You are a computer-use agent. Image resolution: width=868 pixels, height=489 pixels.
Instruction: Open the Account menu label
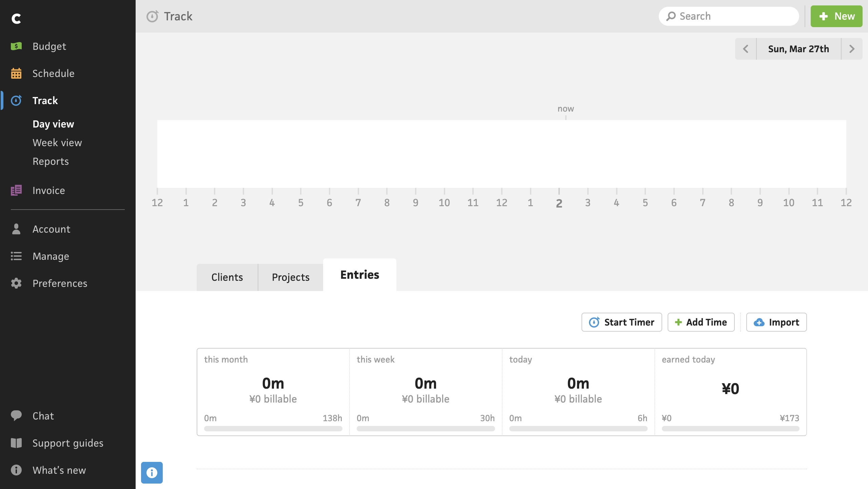click(x=51, y=229)
